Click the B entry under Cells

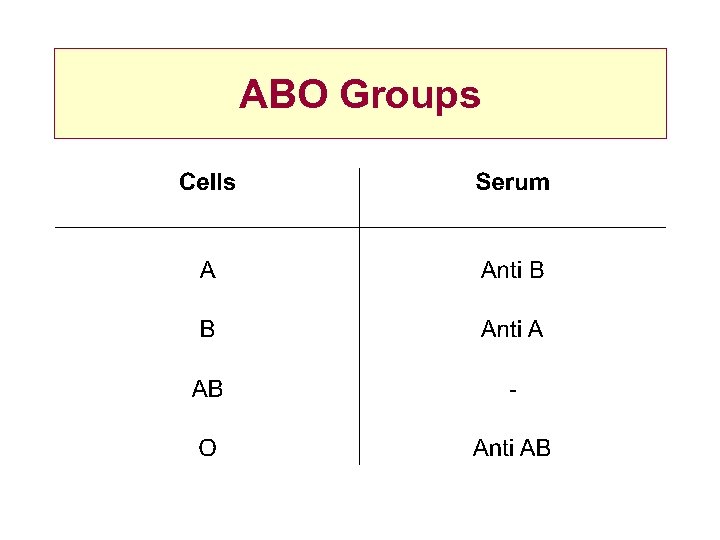[207, 329]
